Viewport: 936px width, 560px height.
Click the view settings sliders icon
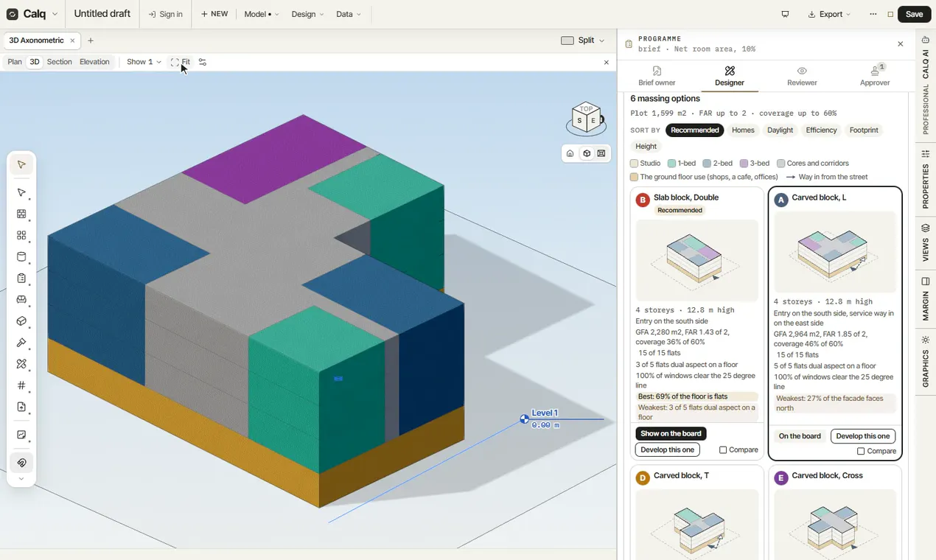pyautogui.click(x=203, y=62)
